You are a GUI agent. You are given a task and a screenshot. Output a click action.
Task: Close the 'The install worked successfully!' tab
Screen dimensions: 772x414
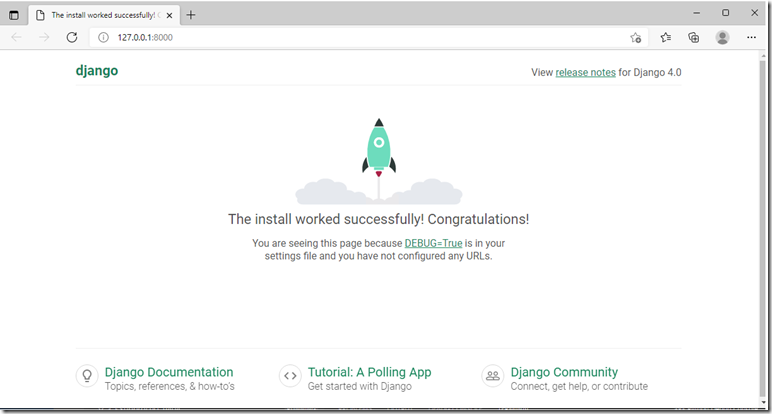click(169, 15)
